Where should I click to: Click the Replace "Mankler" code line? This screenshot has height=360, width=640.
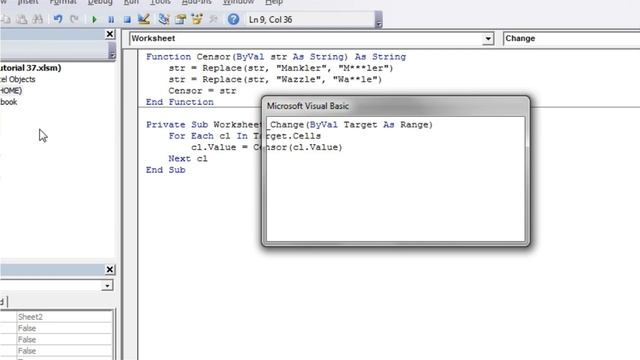pyautogui.click(x=281, y=68)
